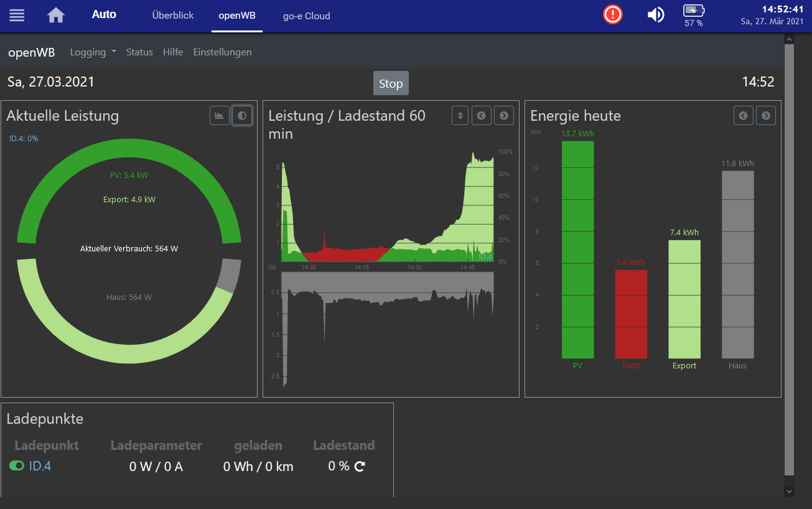Click the Ladepunkte heading
The width and height of the screenshot is (812, 509).
click(x=45, y=419)
